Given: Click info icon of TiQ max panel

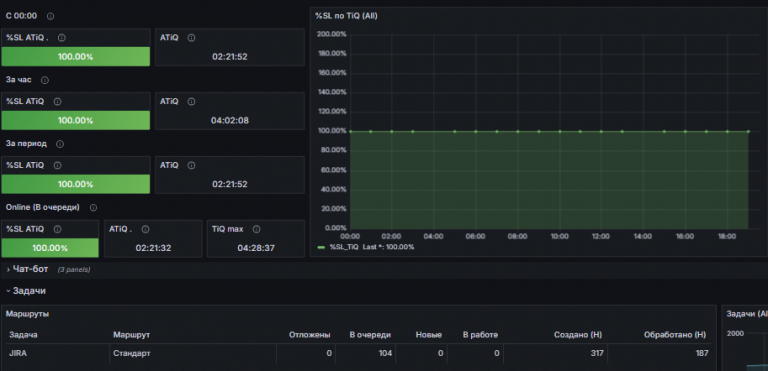Looking at the screenshot, I should click(256, 229).
